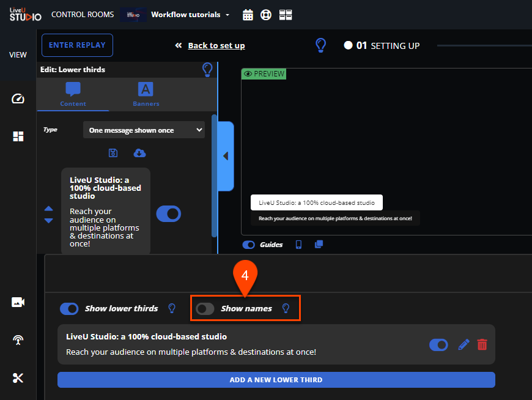Viewport: 532px width, 400px height.
Task: Click the 'Guides' label text
Action: (x=271, y=245)
